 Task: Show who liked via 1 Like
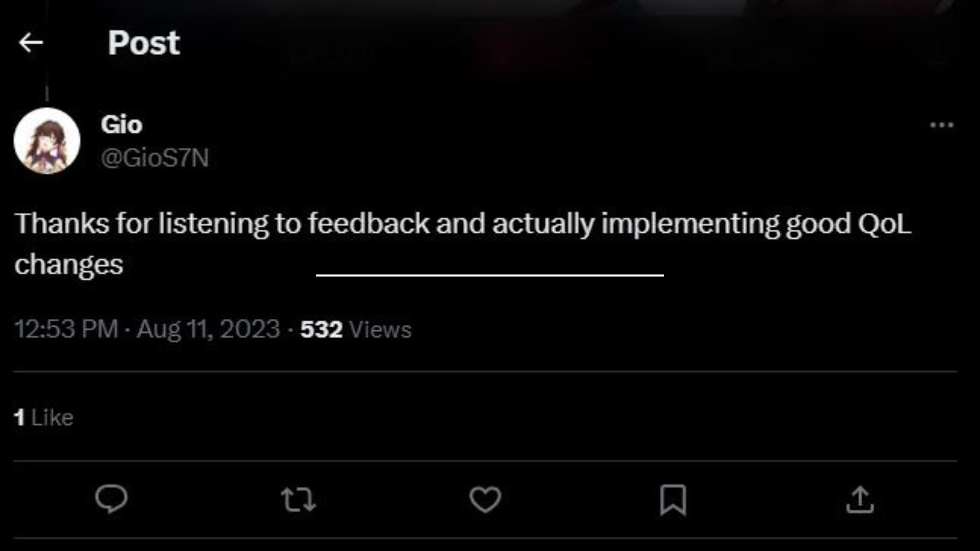[x=44, y=417]
